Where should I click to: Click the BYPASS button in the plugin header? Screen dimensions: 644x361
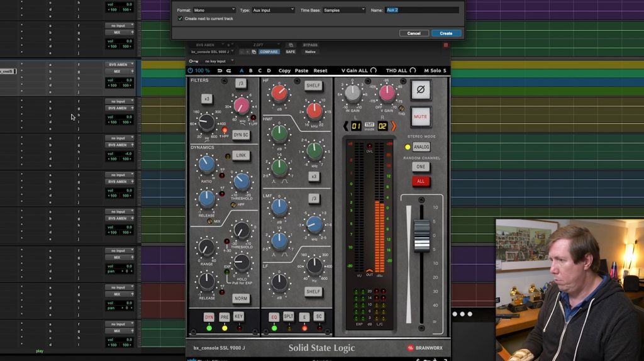pyautogui.click(x=310, y=45)
